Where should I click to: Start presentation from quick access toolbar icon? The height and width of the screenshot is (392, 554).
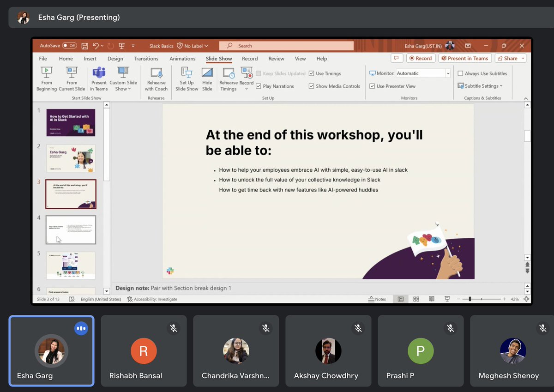click(x=122, y=46)
